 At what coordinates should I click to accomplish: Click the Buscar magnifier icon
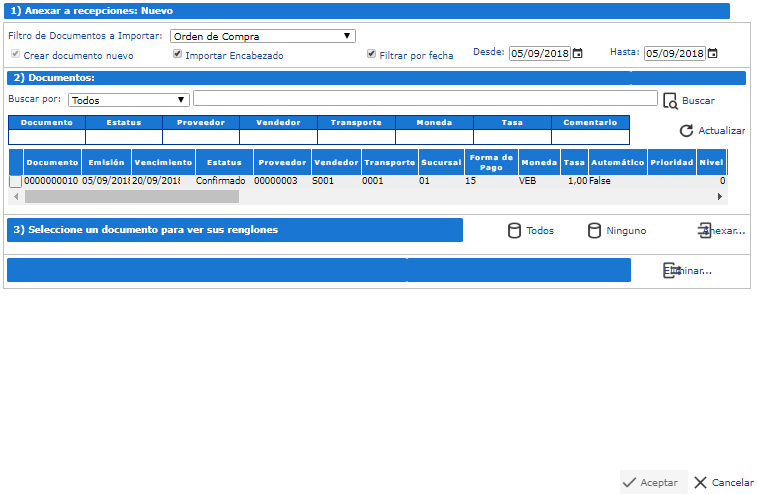pyautogui.click(x=670, y=101)
